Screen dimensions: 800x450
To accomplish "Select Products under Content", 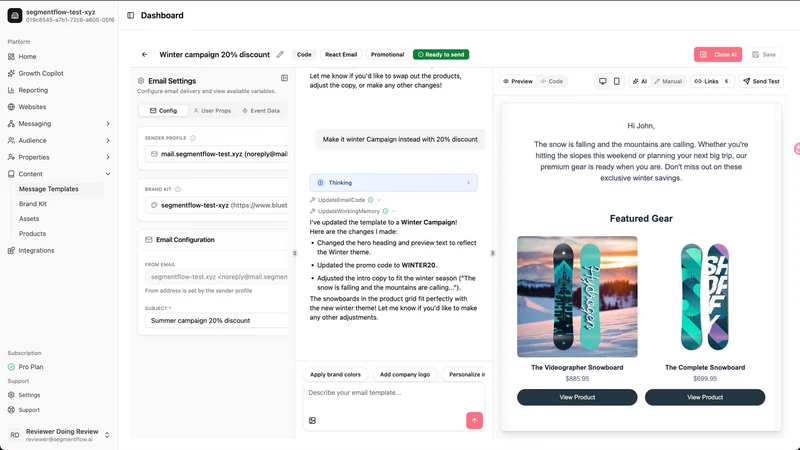I will 32,234.
